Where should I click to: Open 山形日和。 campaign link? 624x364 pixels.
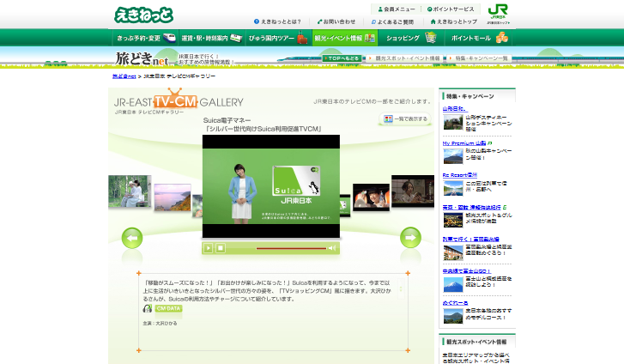(x=455, y=109)
